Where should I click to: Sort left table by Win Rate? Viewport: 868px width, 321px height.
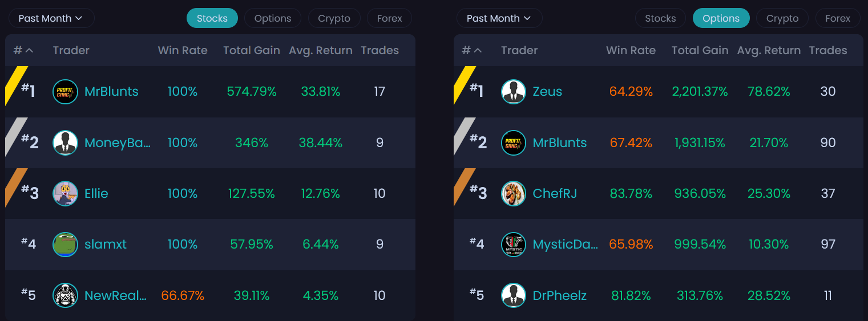(x=183, y=50)
